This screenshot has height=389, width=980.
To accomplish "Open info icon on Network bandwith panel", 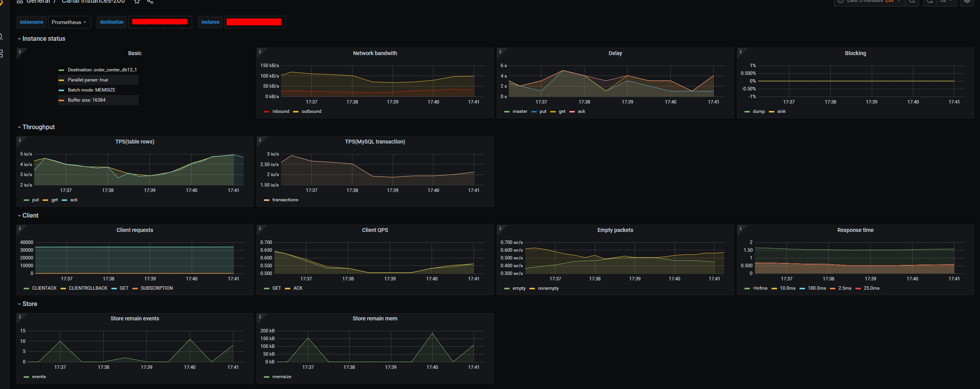I will [x=260, y=51].
